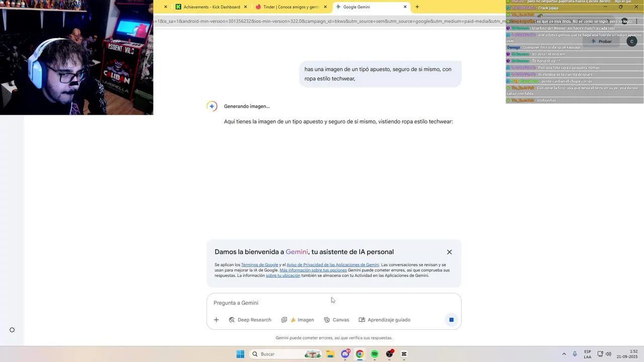This screenshot has width=644, height=362.
Task: Dismiss the Gemini welcome banner
Action: pyautogui.click(x=449, y=252)
